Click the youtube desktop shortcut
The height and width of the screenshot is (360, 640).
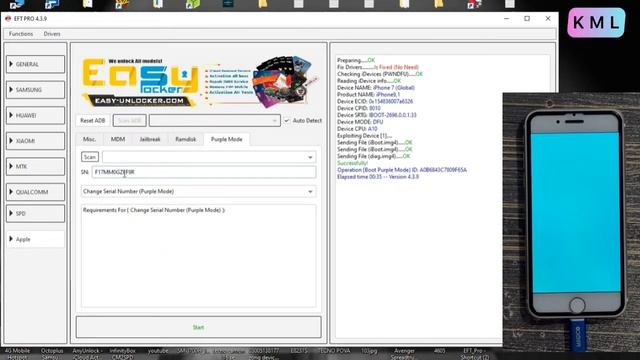pos(158,351)
